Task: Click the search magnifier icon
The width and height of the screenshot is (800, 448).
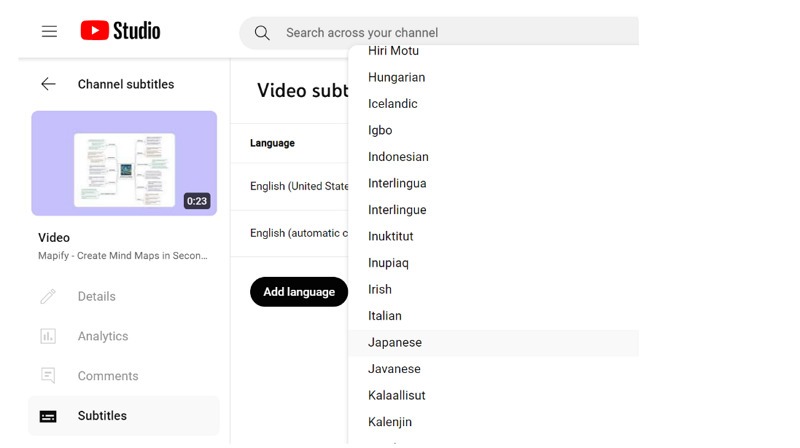Action: pos(262,33)
